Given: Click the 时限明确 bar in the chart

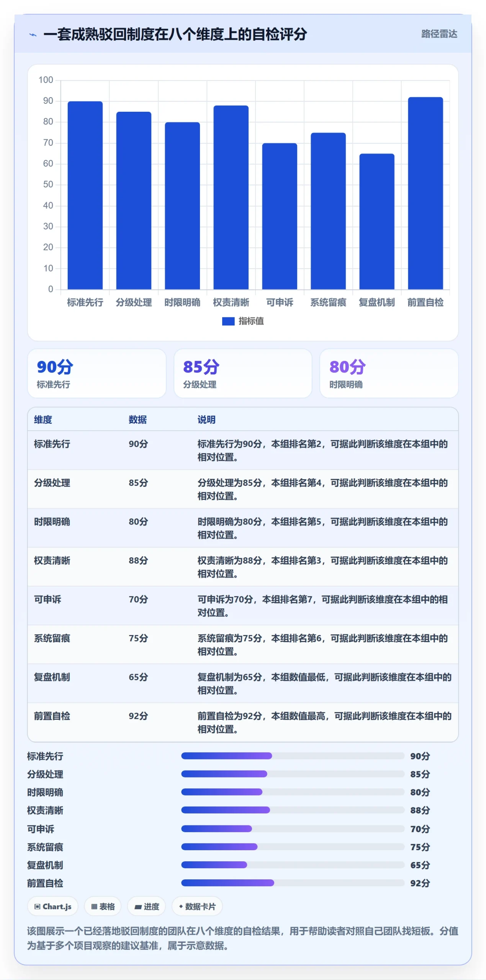Looking at the screenshot, I should pyautogui.click(x=182, y=206).
